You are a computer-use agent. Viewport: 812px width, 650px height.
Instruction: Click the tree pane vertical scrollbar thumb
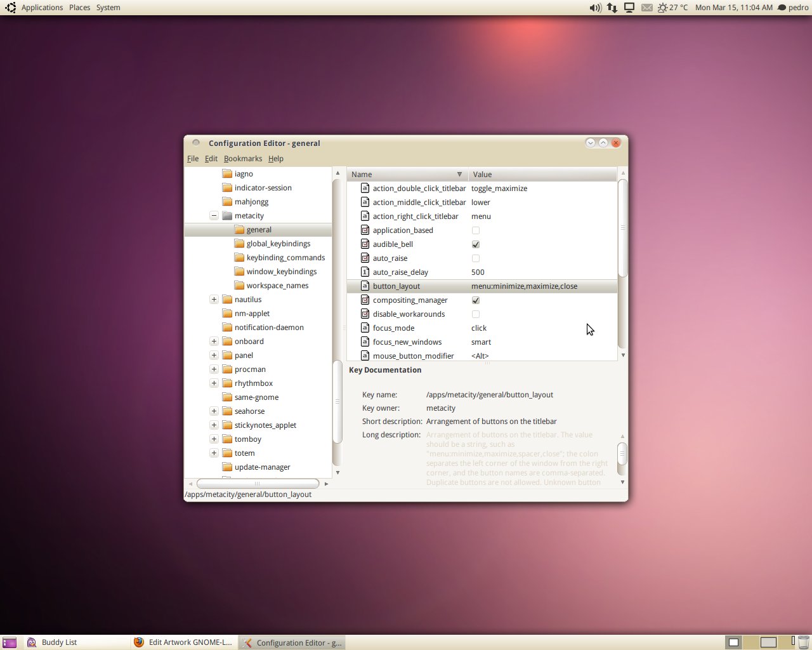point(337,401)
